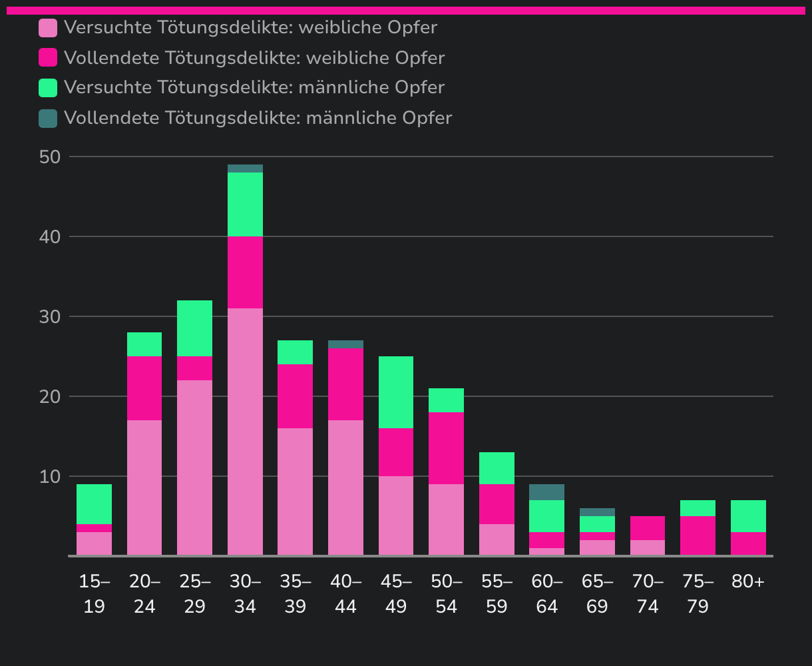Select the light pink segment of the 30–34 bar
This screenshot has height=666, width=812.
coord(245,432)
